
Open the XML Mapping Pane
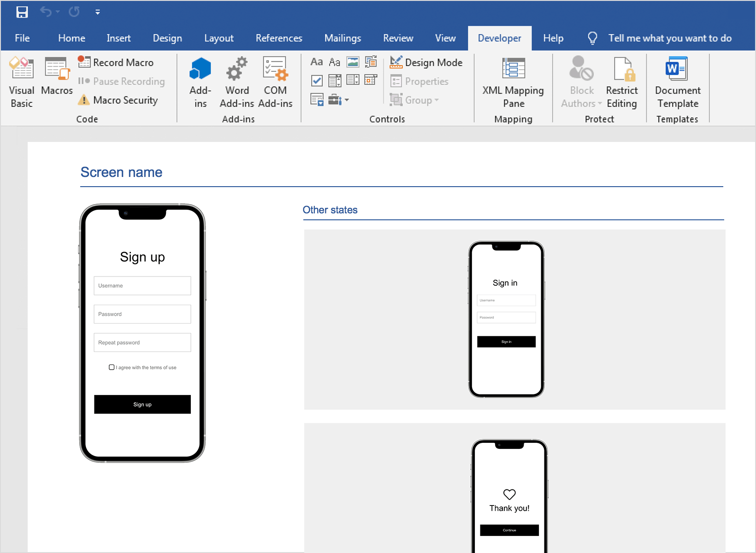(513, 82)
